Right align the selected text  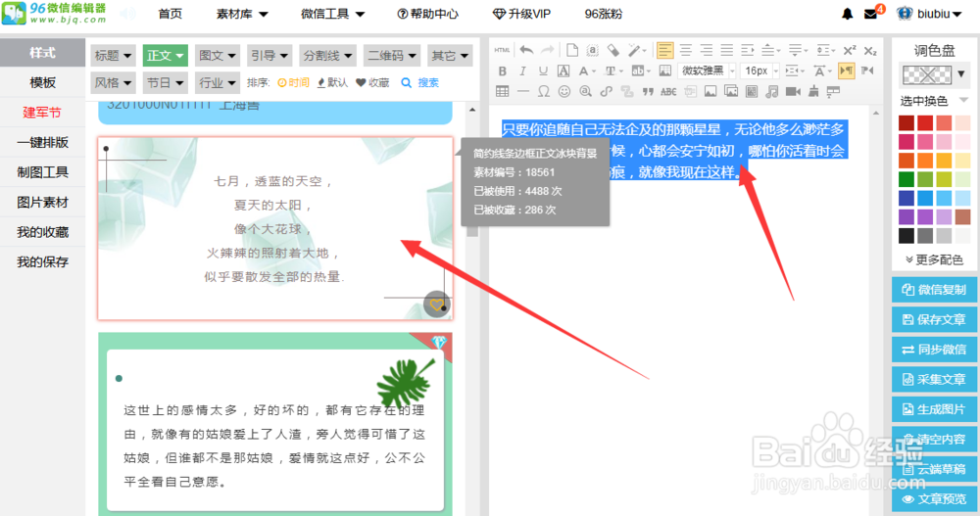(707, 50)
